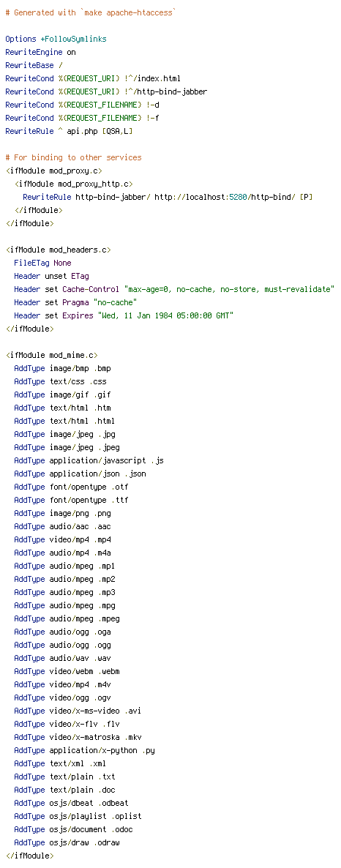
Task: Click the 'AddType video/x-matroska .mkv' line
Action: click(78, 737)
